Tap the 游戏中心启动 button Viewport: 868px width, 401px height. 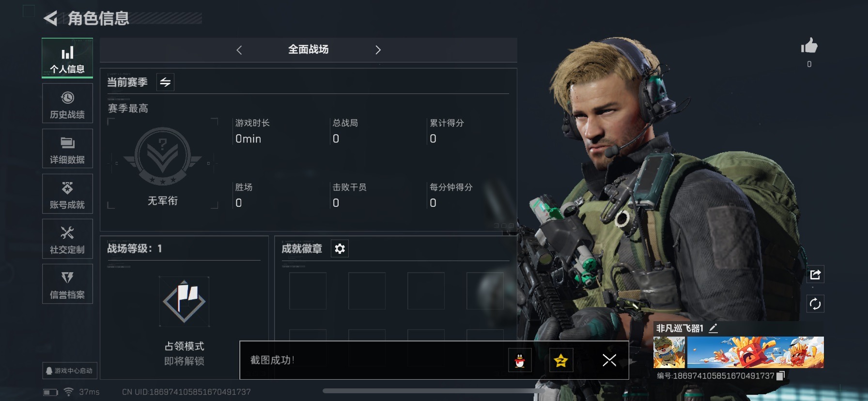tap(70, 370)
